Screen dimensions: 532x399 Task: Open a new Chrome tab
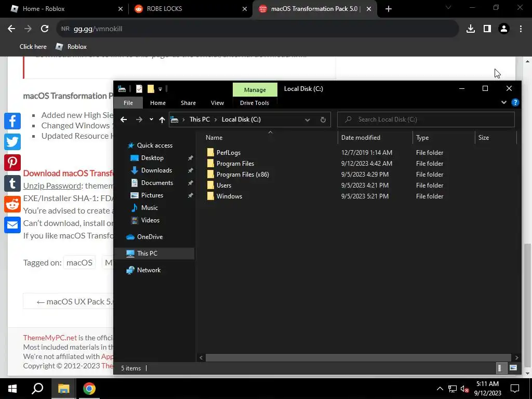pyautogui.click(x=389, y=9)
